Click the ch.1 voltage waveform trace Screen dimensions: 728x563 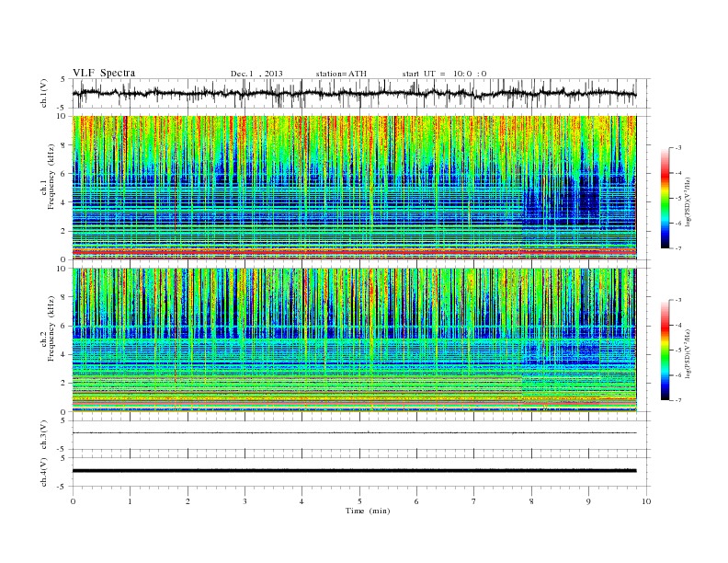(x=354, y=93)
